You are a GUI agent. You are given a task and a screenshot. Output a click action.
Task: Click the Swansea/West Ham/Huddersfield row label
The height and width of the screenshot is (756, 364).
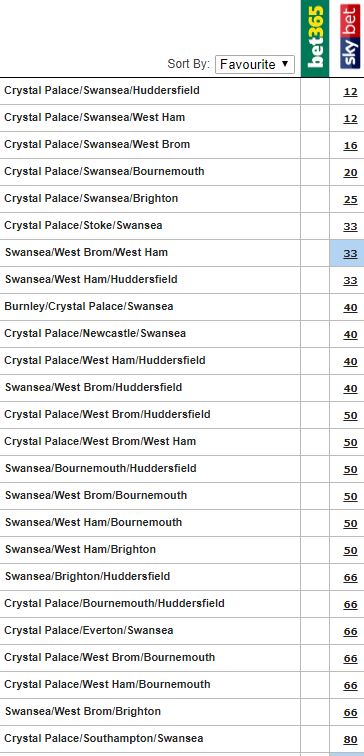pyautogui.click(x=91, y=279)
